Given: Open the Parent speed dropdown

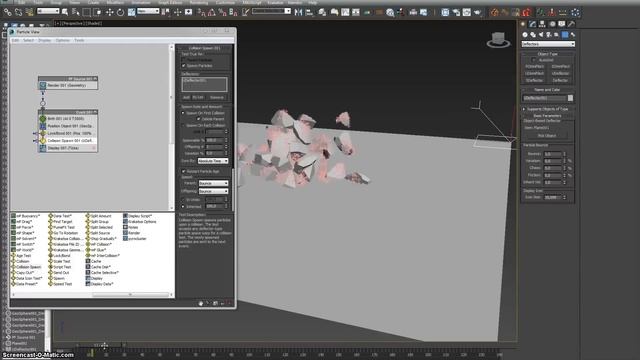Looking at the screenshot, I should pyautogui.click(x=213, y=183).
